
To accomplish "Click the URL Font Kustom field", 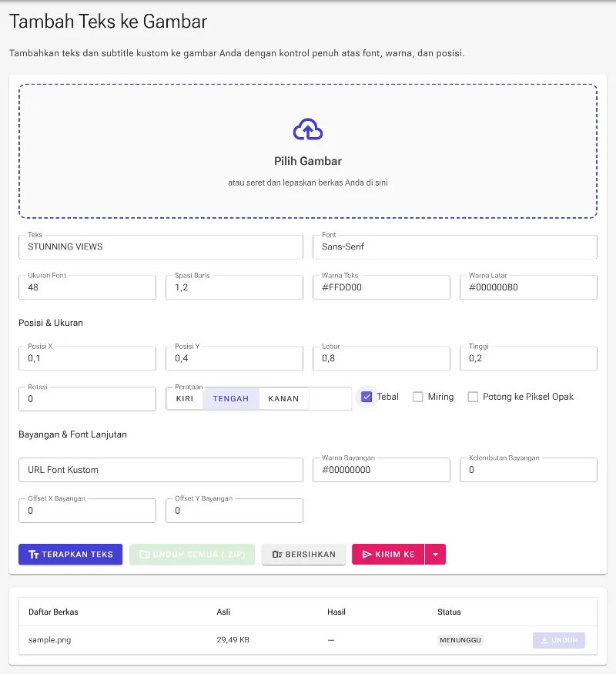I will click(161, 470).
